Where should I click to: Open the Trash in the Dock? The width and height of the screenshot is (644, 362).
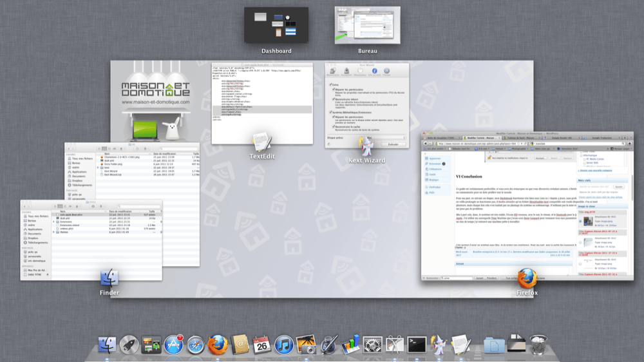tap(538, 345)
